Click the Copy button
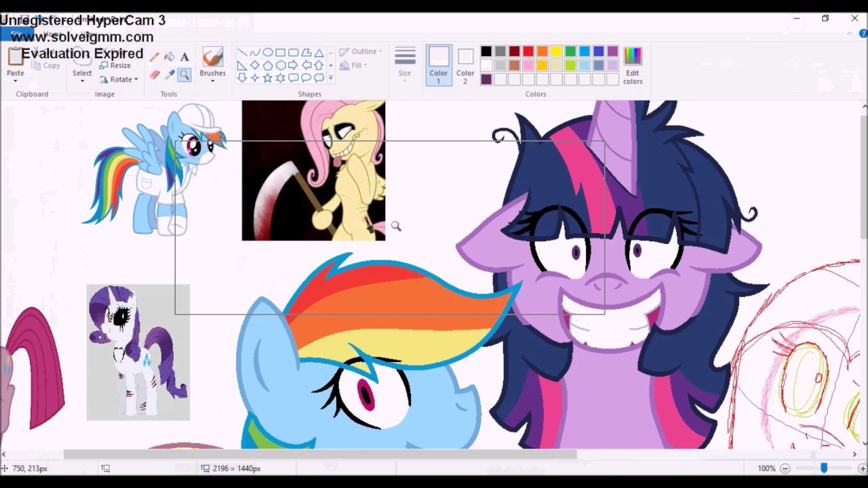 pos(45,66)
